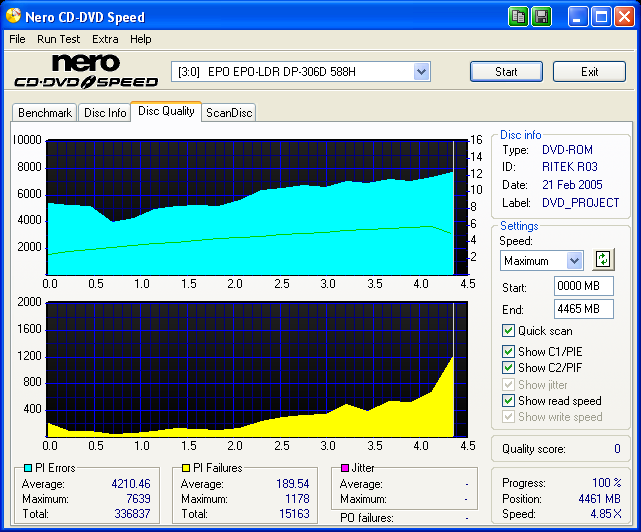Click the floppy disk save icon
The height and width of the screenshot is (532, 641).
[x=541, y=17]
